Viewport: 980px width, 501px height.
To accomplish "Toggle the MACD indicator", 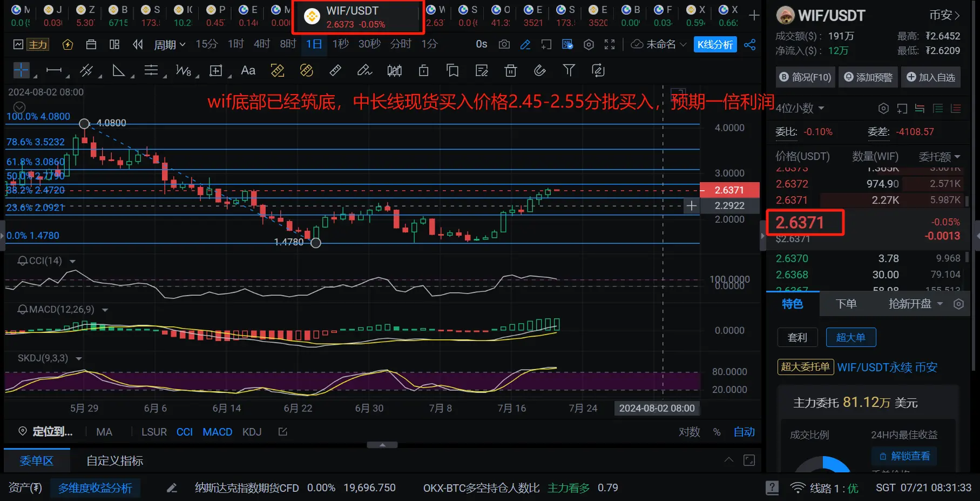I will coord(217,432).
